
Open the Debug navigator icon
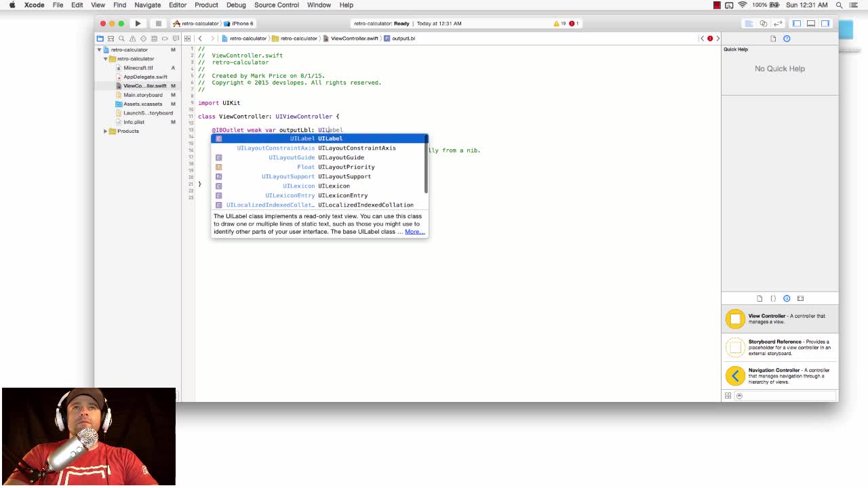click(x=154, y=38)
